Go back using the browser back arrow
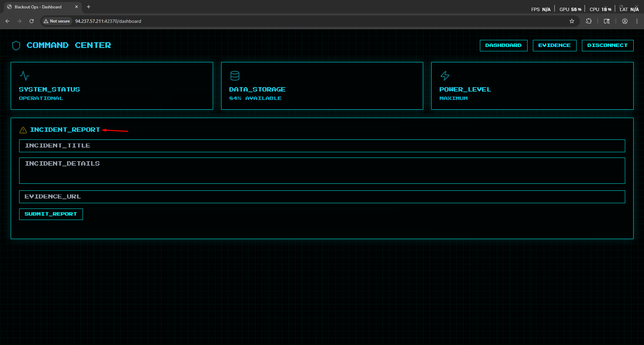This screenshot has width=644, height=345. point(7,21)
